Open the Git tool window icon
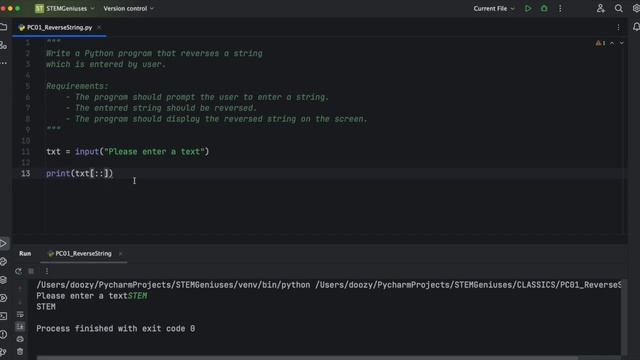640x360 pixels. tap(4, 352)
